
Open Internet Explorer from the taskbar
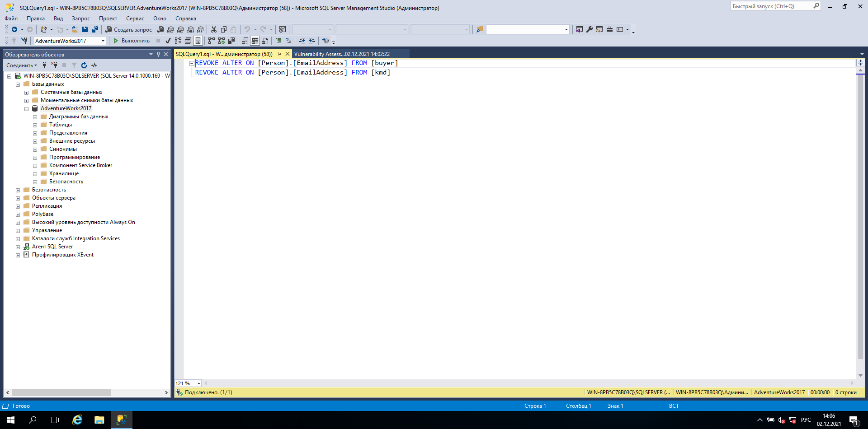77,420
